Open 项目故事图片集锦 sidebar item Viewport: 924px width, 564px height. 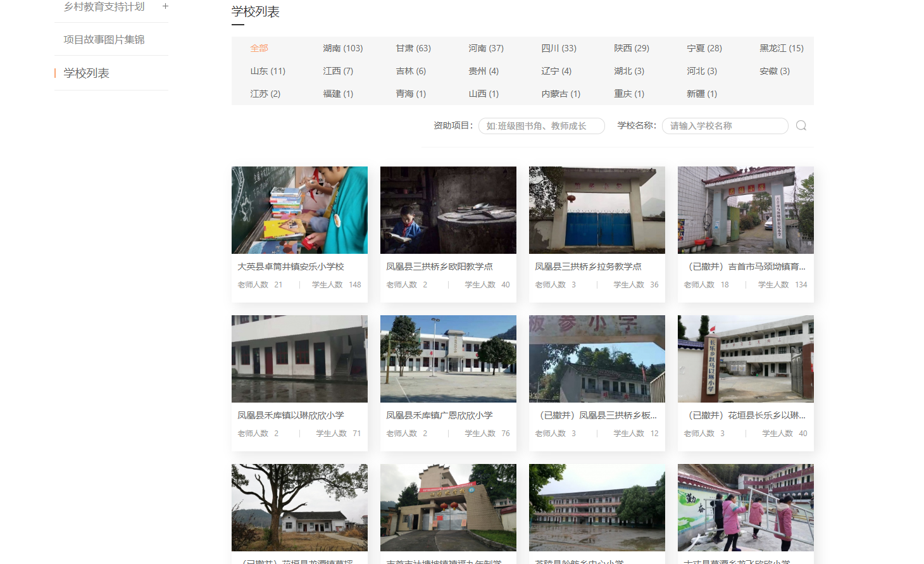click(x=104, y=39)
